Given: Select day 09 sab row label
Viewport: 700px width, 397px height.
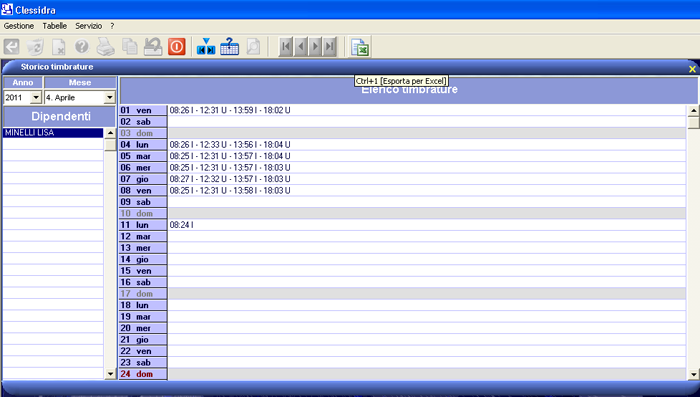Looking at the screenshot, I should click(143, 202).
